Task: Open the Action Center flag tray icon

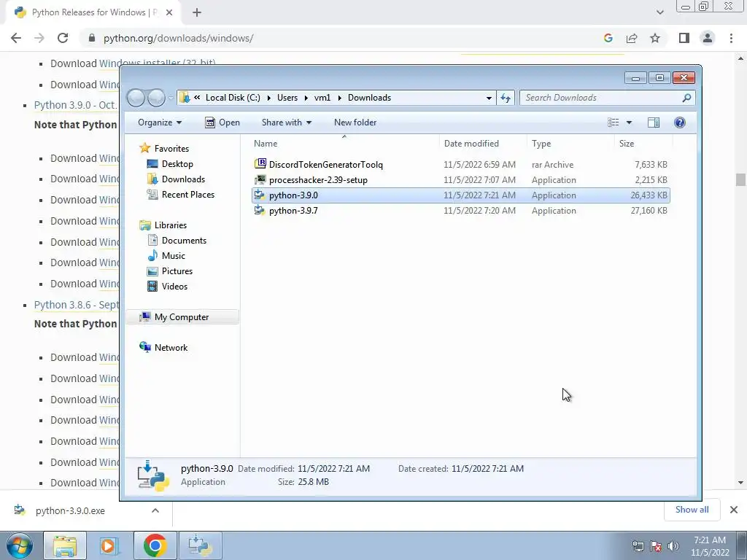Action: click(656, 546)
